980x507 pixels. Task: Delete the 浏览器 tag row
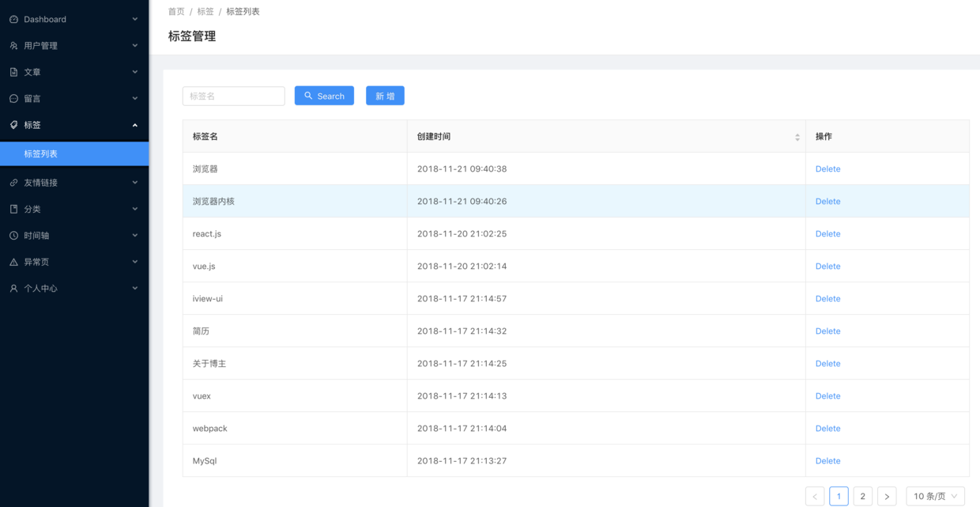point(827,169)
